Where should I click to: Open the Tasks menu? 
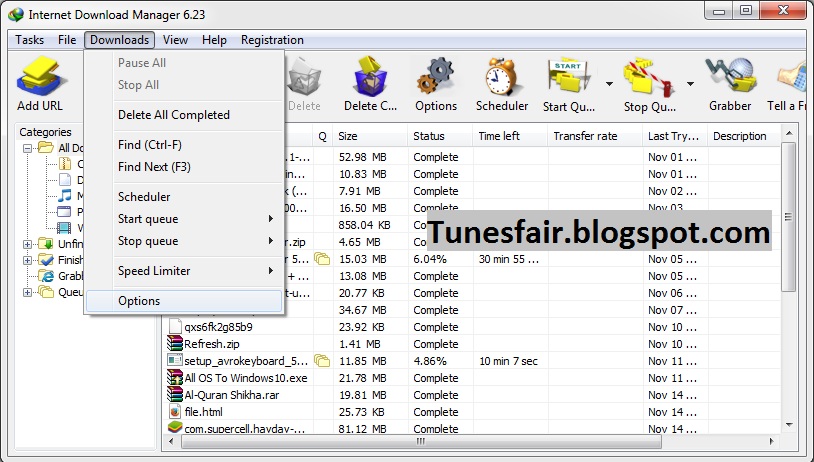pos(30,40)
